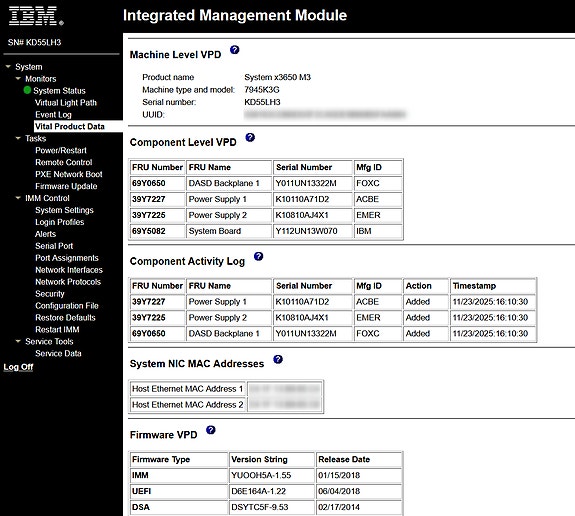Open Network Interfaces settings
Image resolution: width=575 pixels, height=516 pixels.
69,270
